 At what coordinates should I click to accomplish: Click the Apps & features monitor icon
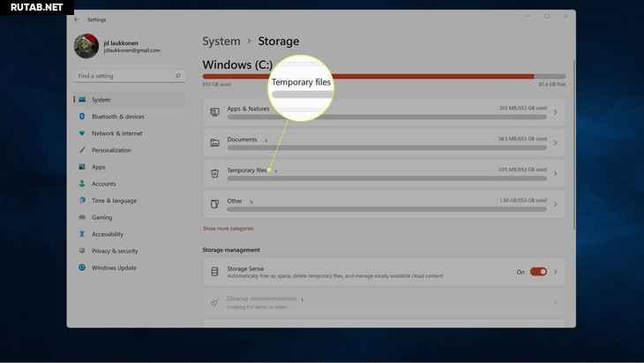pos(214,112)
